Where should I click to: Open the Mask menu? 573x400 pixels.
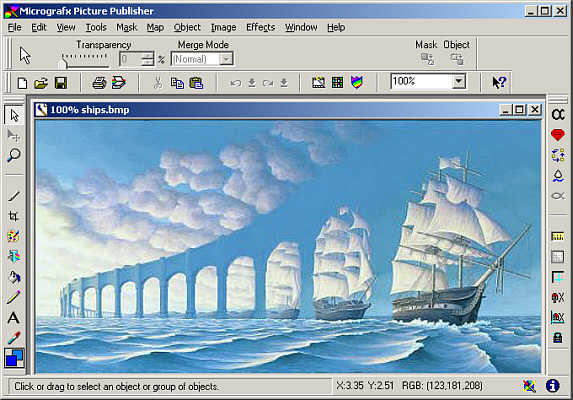(x=126, y=27)
